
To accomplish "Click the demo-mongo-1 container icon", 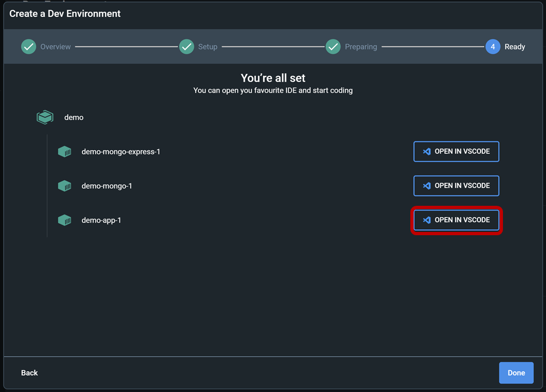I will [64, 186].
